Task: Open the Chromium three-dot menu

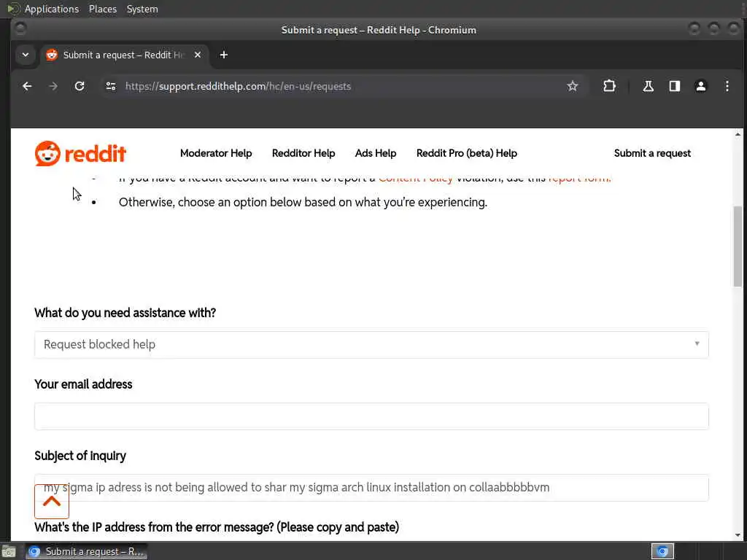Action: 727,86
